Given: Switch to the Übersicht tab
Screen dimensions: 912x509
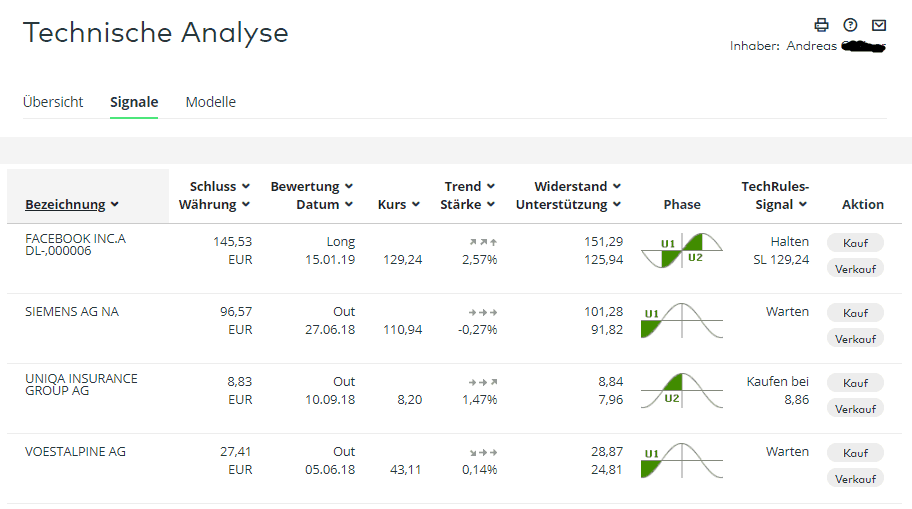Looking at the screenshot, I should coord(53,102).
